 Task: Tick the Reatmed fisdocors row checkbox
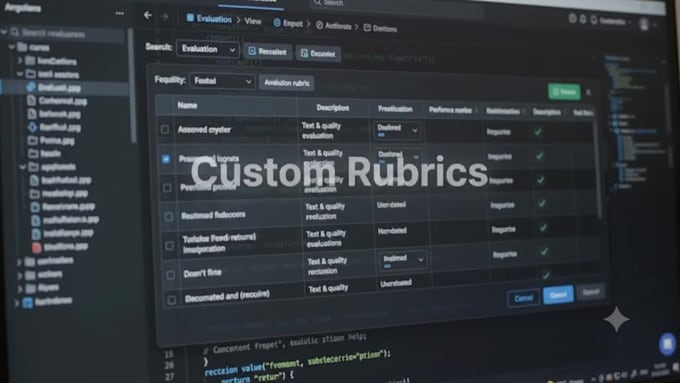[168, 216]
